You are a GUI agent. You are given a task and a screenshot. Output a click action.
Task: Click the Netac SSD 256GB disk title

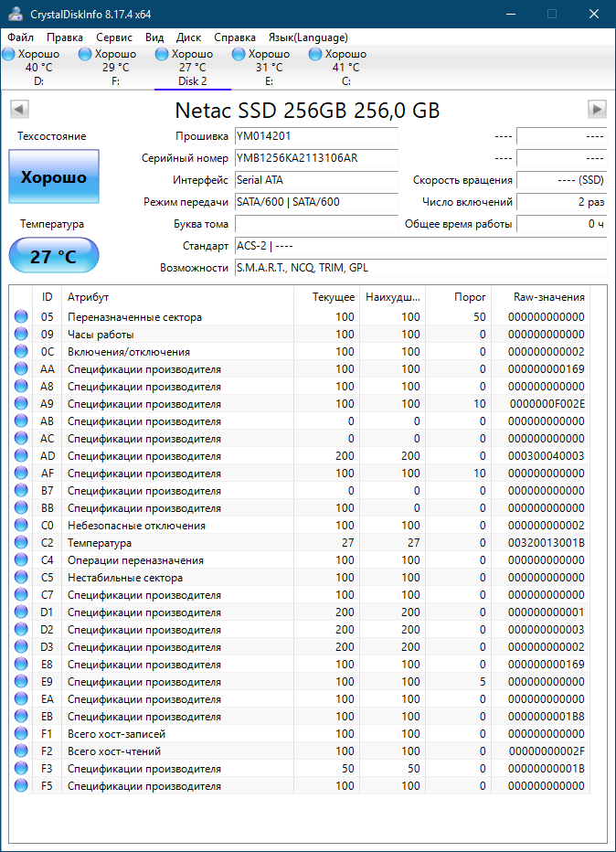(x=307, y=111)
